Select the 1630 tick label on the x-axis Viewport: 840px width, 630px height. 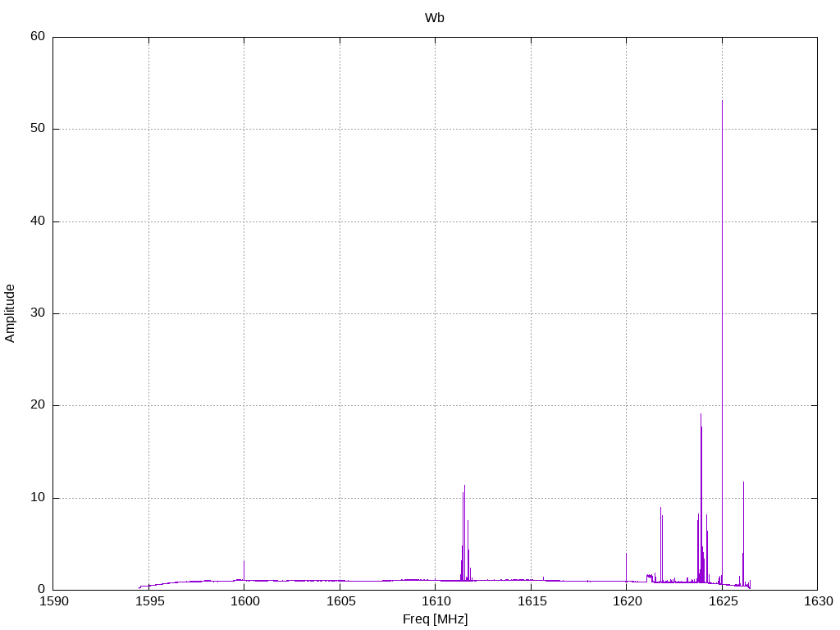tap(819, 601)
